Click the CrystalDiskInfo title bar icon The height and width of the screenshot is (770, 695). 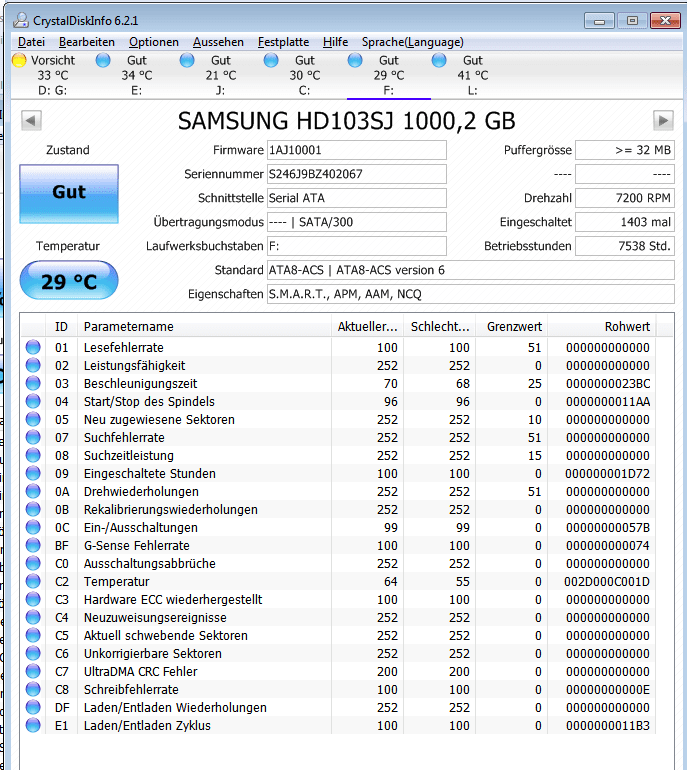21,20
